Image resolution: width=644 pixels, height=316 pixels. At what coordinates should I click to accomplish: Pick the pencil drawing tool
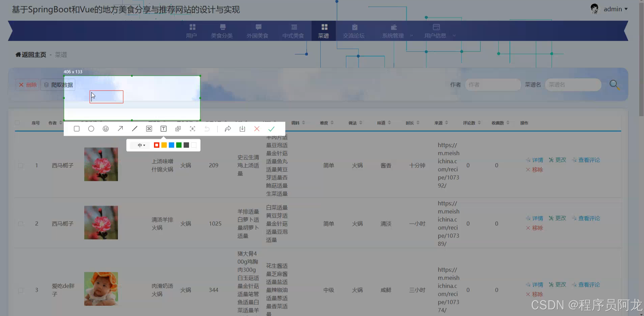[135, 129]
